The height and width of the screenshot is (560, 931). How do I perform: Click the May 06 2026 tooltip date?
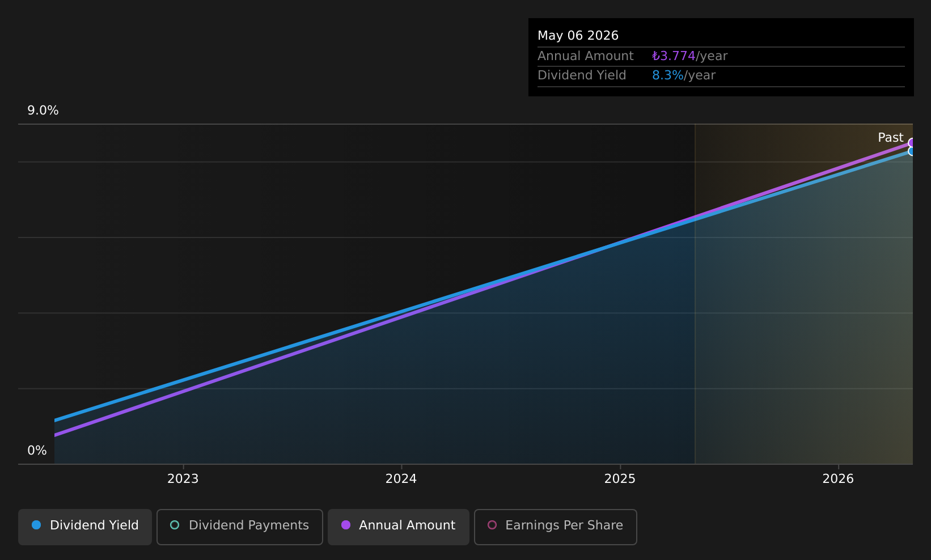coord(578,36)
